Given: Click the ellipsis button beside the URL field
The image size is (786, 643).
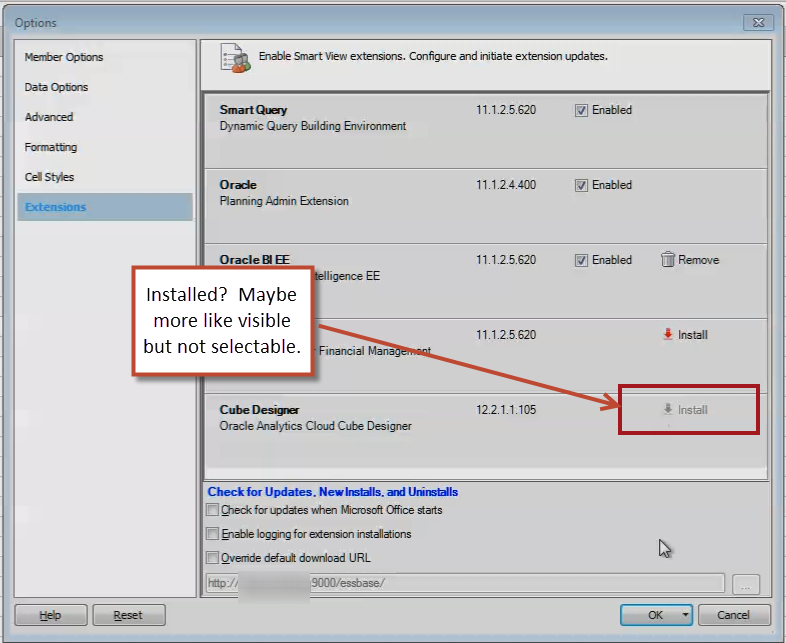Looking at the screenshot, I should 746,584.
